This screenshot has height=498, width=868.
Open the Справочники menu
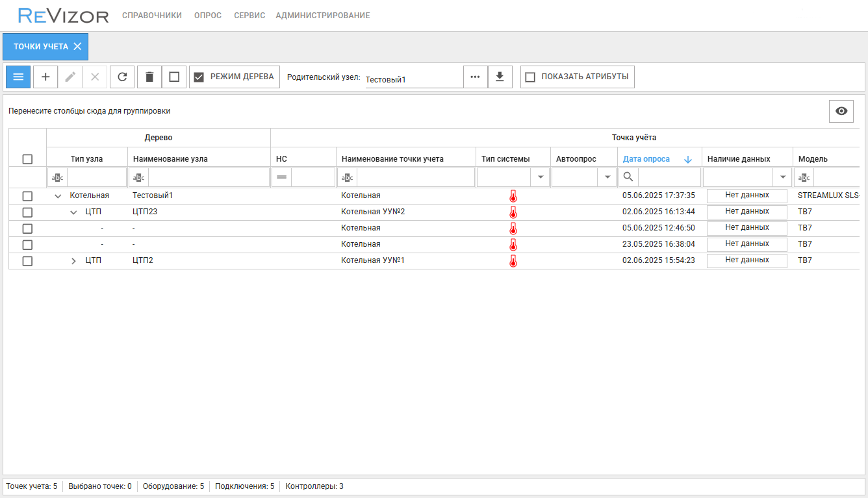pos(152,16)
